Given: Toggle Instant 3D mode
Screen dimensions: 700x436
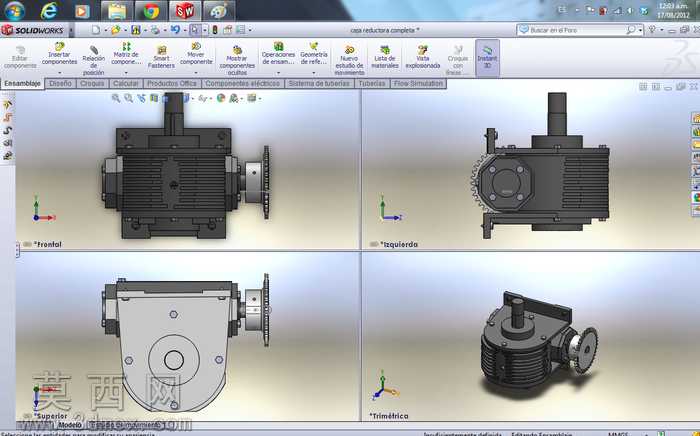Looking at the screenshot, I should click(487, 58).
